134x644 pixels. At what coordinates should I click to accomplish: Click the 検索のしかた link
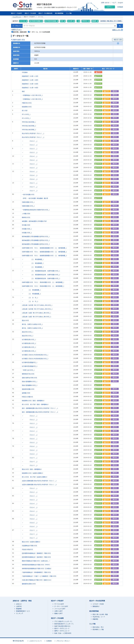click(116, 30)
